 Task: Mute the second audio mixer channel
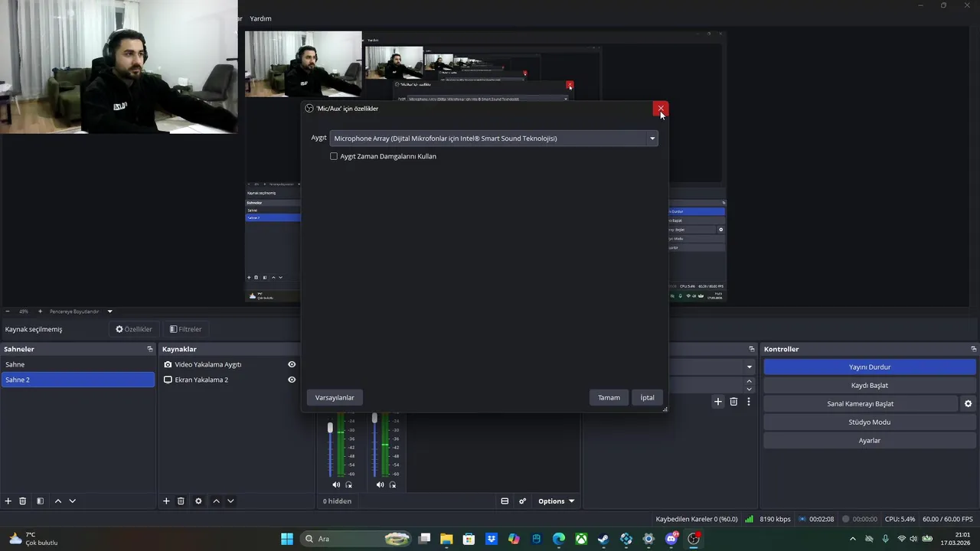(380, 484)
